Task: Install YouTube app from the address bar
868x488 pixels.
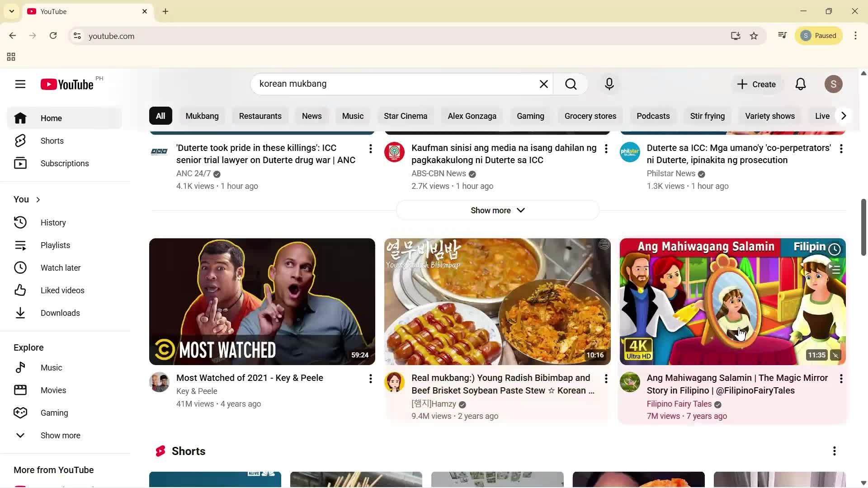Action: (x=736, y=36)
